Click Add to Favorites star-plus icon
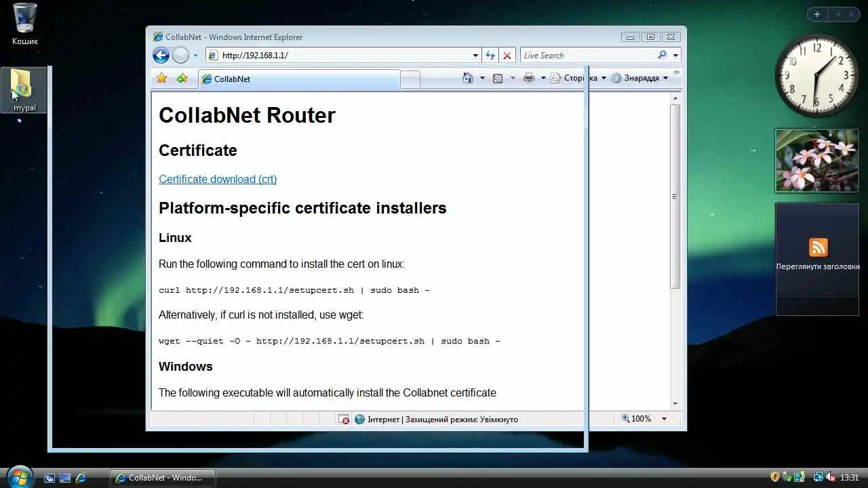 [x=182, y=79]
